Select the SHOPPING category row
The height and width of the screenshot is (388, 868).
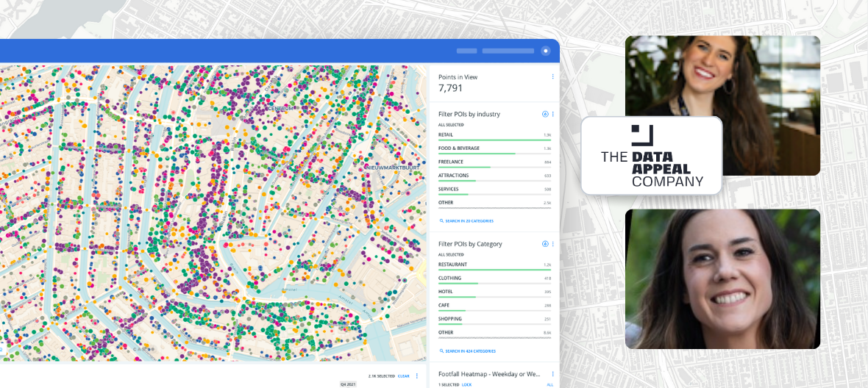point(494,320)
